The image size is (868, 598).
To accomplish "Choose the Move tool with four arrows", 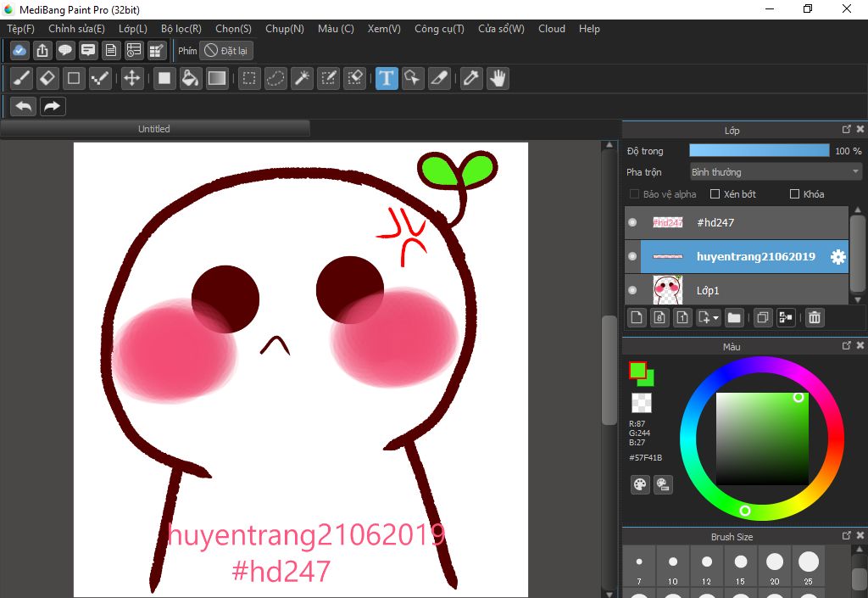I will pos(131,79).
